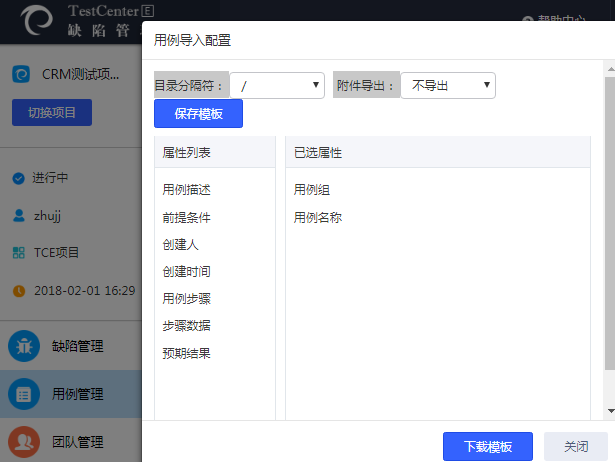This screenshot has height=462, width=615.
Task: Select 用例名称 in selected attributes
Action: coord(318,217)
